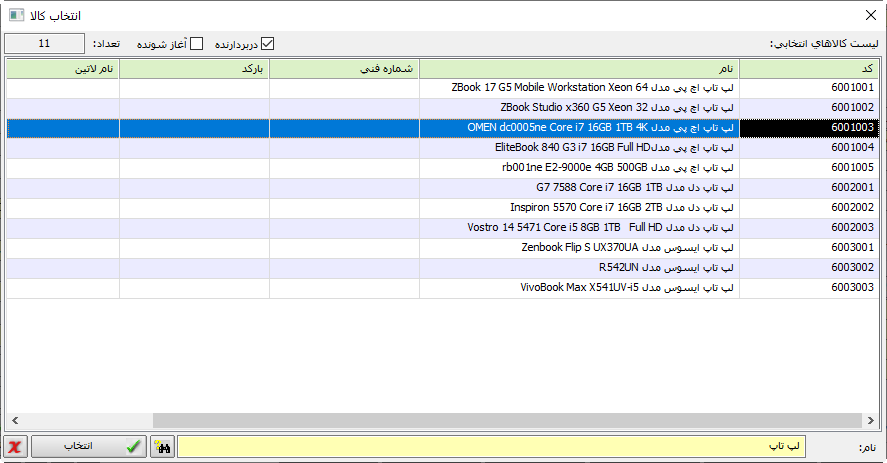Viewport: 887px width, 463px height.
Task: Click the red X cancel button
Action: pyautogui.click(x=15, y=447)
